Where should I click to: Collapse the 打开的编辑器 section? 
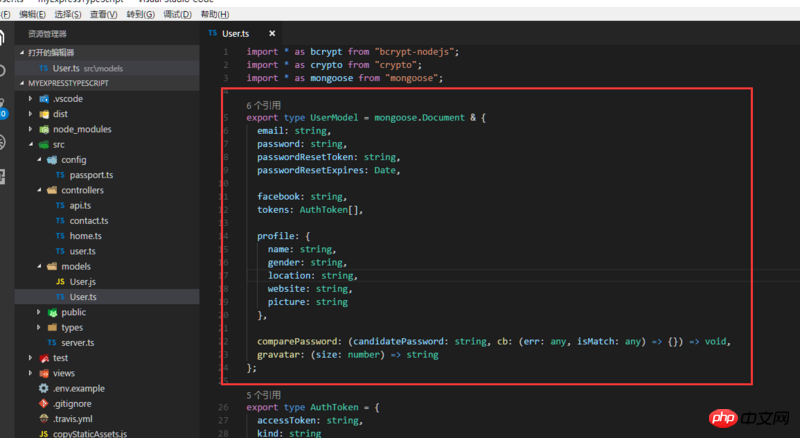pyautogui.click(x=22, y=53)
